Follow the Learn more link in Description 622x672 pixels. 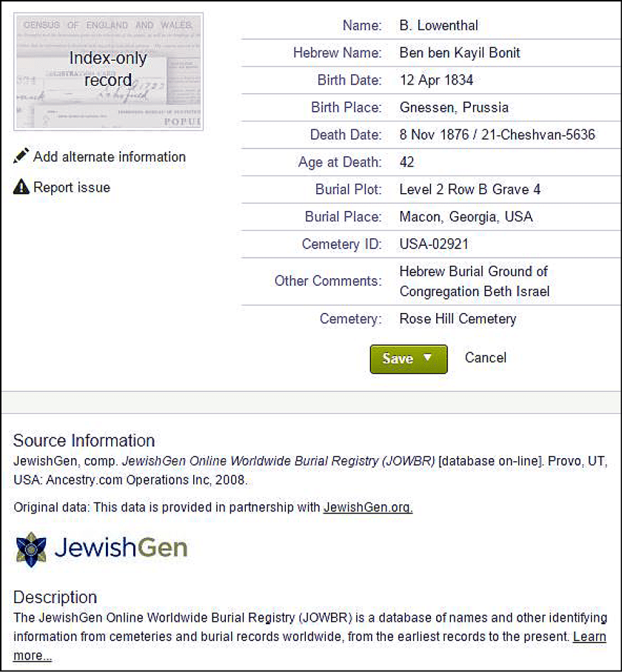tap(589, 636)
